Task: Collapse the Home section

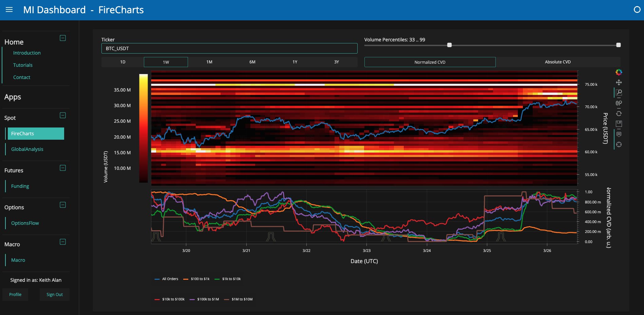Action: [x=63, y=38]
